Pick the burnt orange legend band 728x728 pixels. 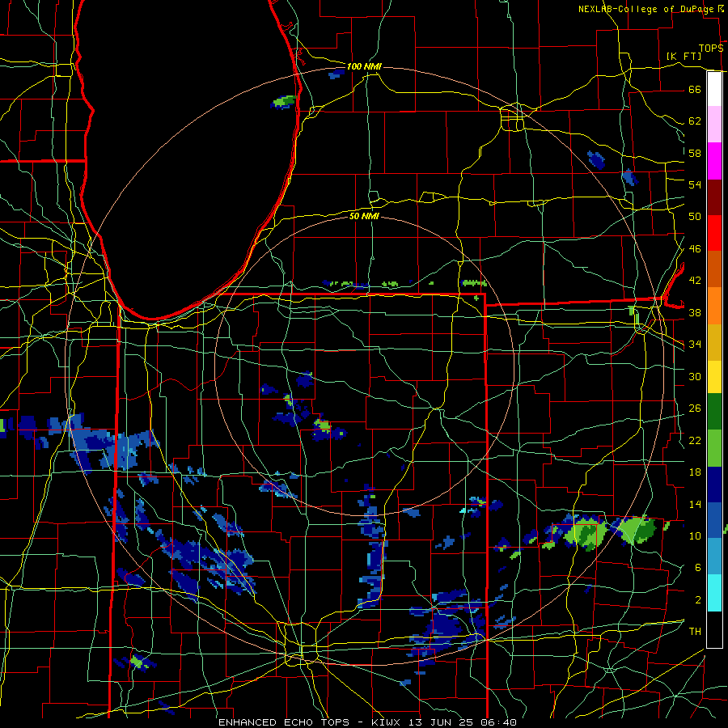point(714,269)
